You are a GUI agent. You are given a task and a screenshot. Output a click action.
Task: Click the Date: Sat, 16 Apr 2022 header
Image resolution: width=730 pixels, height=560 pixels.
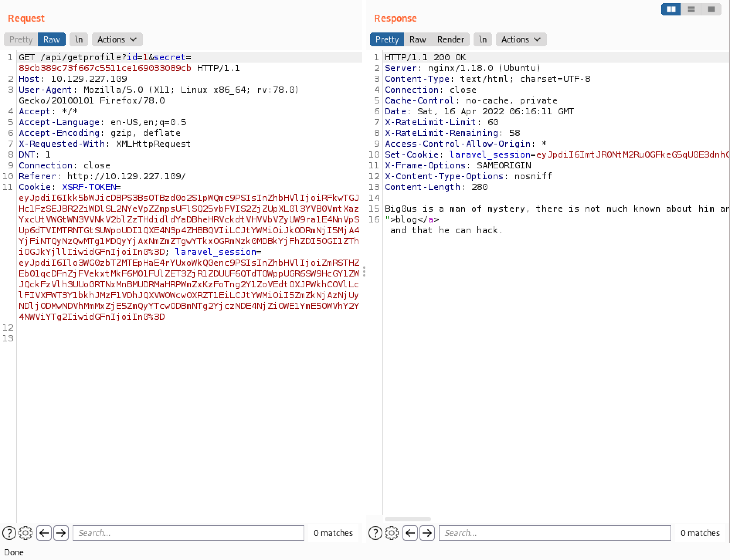(479, 111)
